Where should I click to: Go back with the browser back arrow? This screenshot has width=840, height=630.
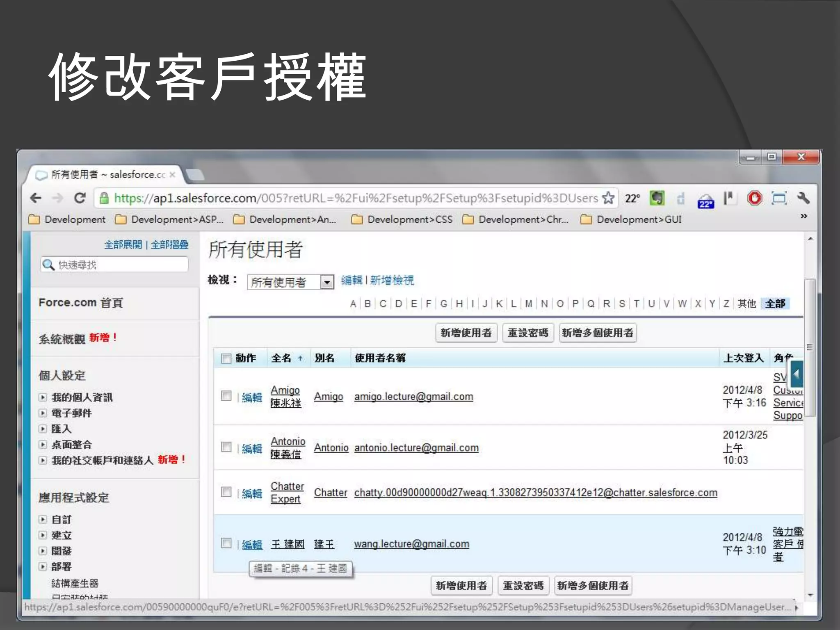[x=36, y=199]
